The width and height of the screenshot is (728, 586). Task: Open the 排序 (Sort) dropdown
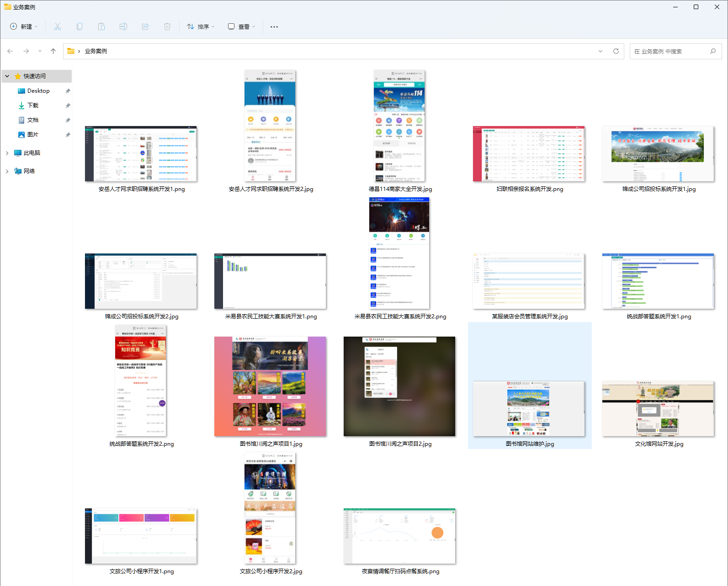(201, 26)
